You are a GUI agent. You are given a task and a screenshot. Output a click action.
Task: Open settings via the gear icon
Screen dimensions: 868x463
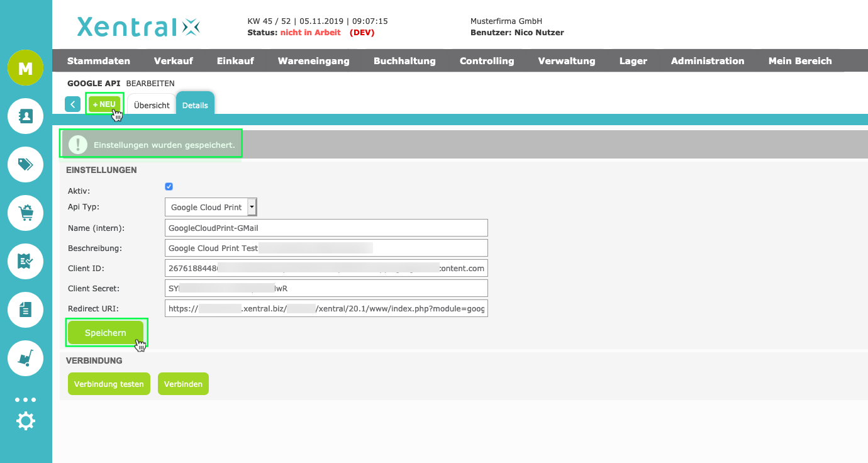[25, 421]
